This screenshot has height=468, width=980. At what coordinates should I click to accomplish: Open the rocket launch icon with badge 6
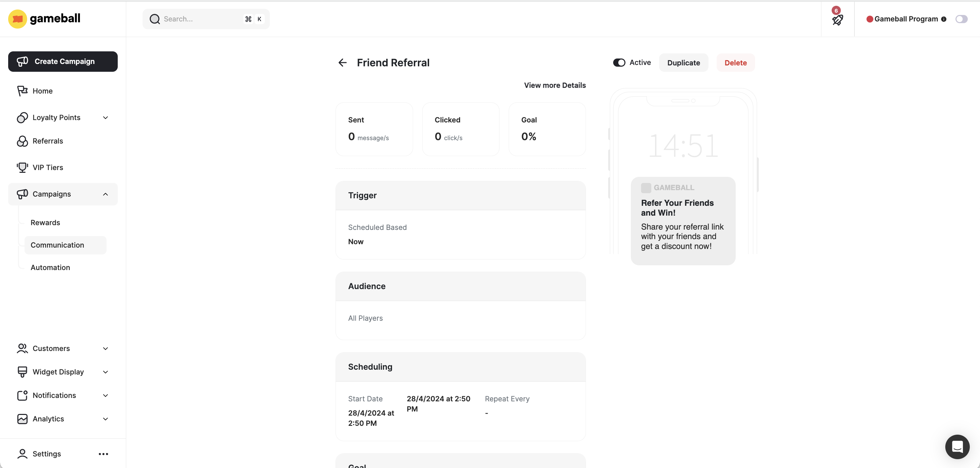(x=837, y=21)
